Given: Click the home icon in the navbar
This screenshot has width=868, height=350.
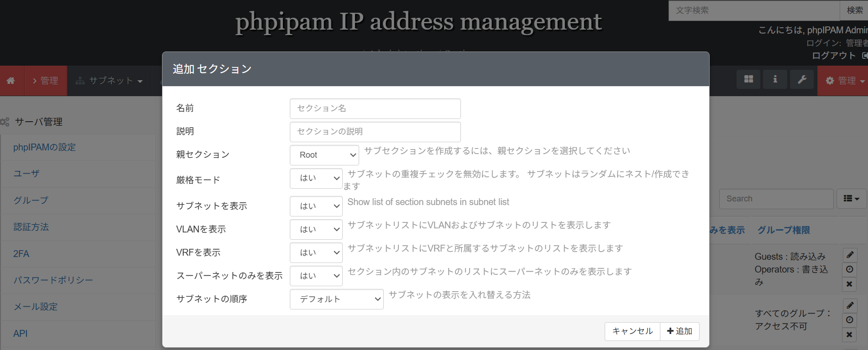Looking at the screenshot, I should (10, 81).
